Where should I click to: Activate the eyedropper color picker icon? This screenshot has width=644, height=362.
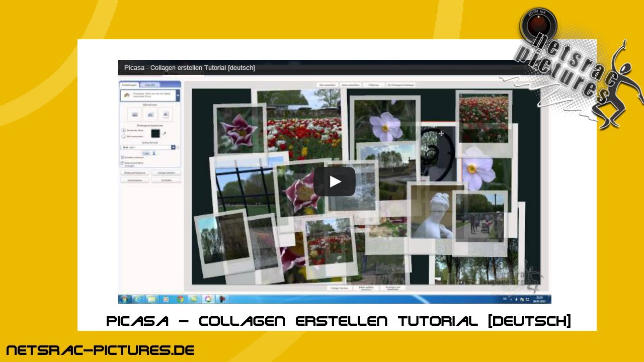[x=165, y=133]
